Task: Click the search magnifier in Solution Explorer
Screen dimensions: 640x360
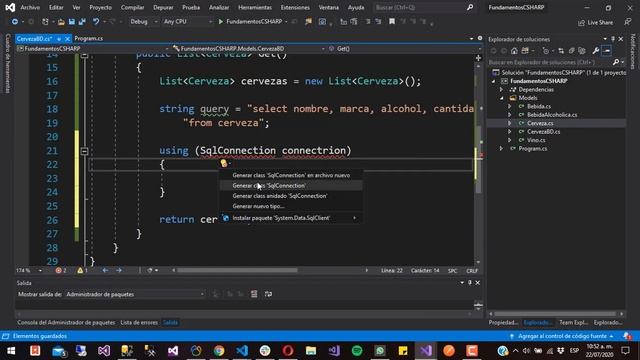Action: click(x=616, y=62)
